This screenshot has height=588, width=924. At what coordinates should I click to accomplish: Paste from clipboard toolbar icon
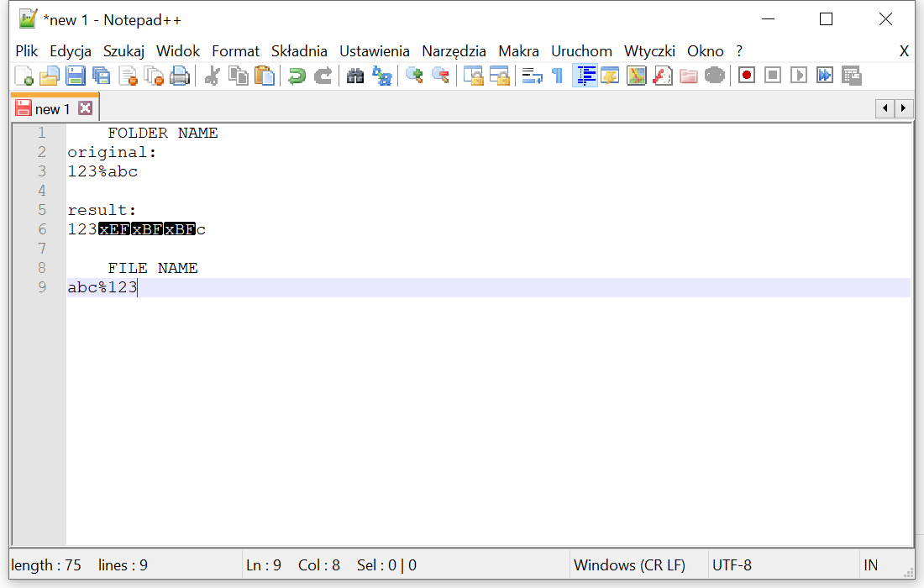point(265,76)
